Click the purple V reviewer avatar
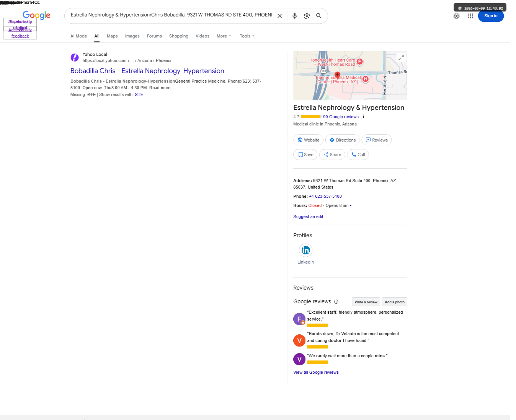The image size is (516, 420). 299,359
